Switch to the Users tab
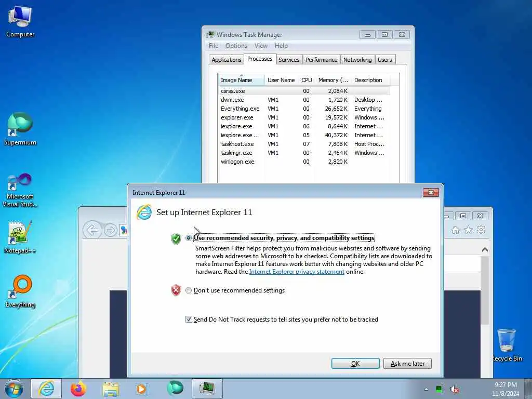Screen dimensions: 532x399 [385, 60]
